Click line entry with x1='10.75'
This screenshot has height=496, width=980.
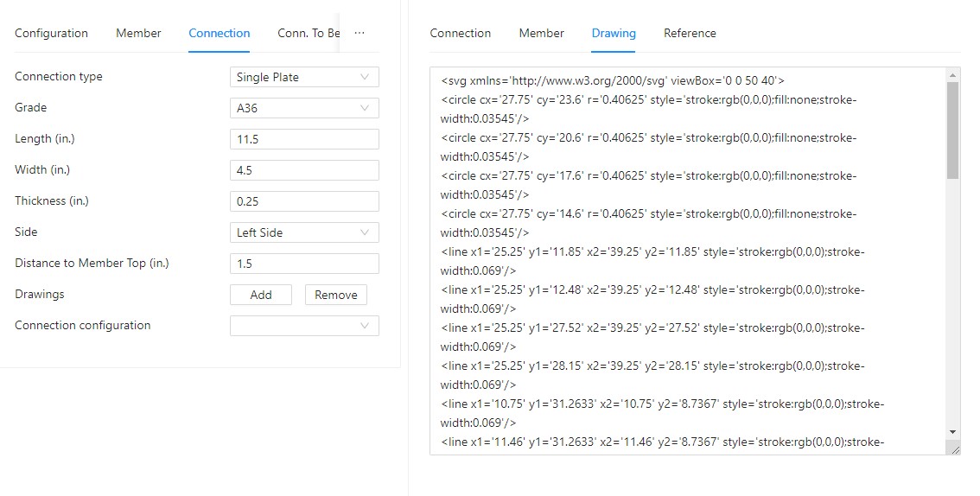pos(663,414)
